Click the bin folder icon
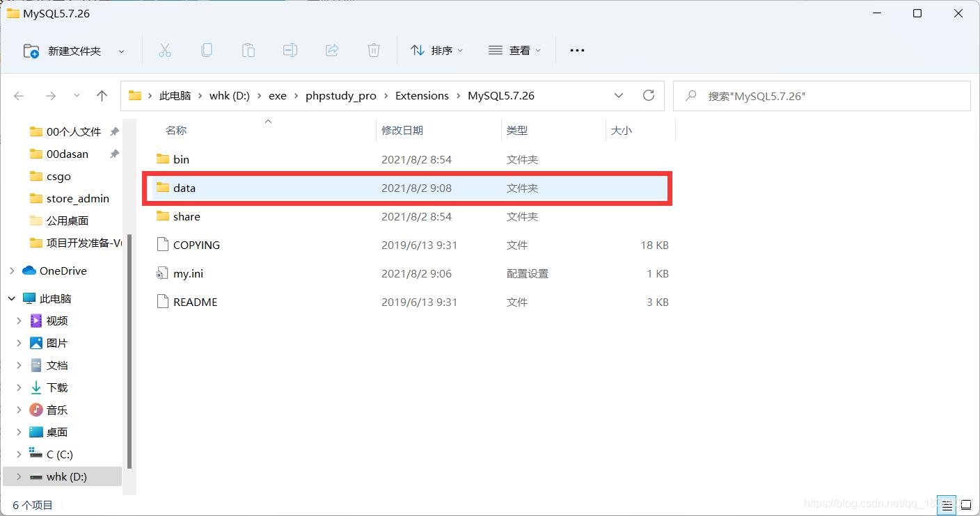 163,159
